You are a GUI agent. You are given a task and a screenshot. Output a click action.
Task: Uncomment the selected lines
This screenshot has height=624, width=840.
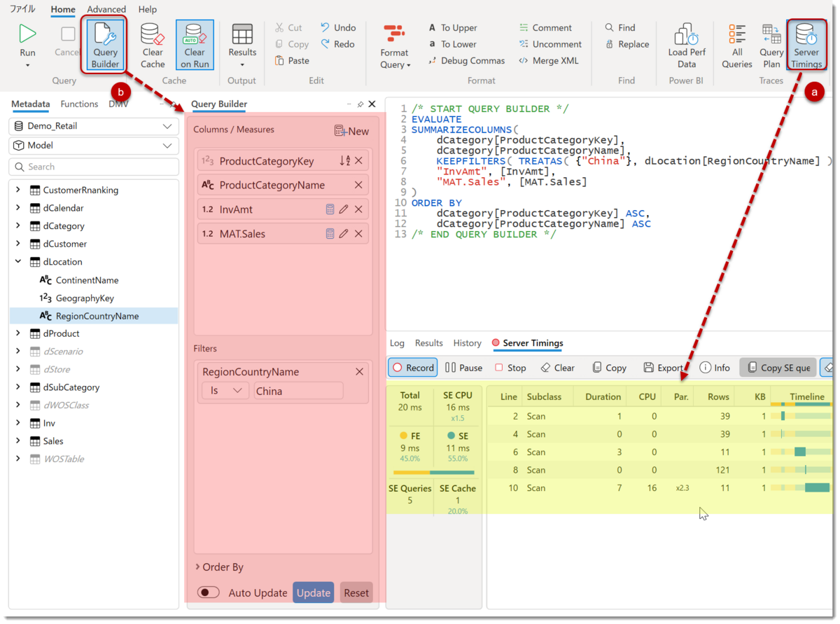[x=550, y=44]
